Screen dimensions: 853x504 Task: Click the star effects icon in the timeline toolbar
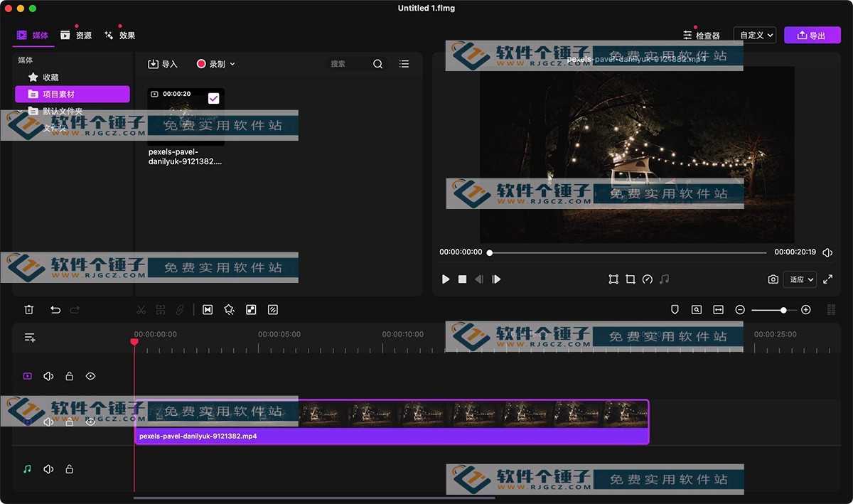(229, 310)
